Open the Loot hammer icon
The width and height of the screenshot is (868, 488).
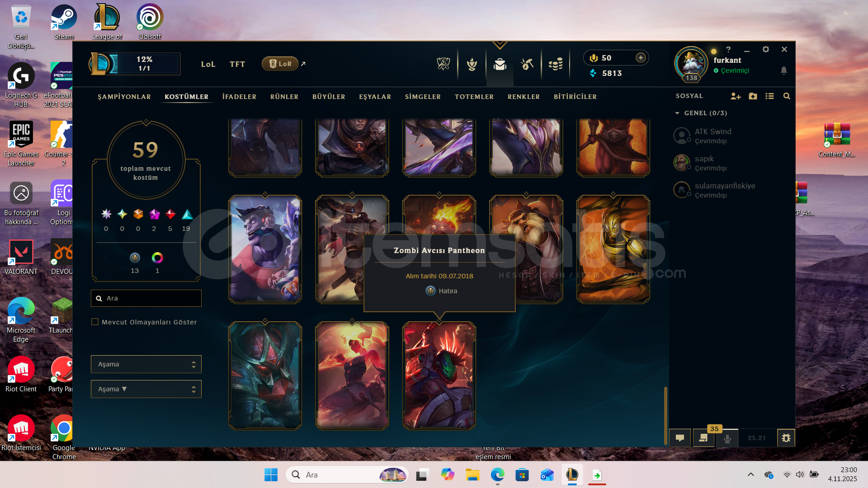pyautogui.click(x=527, y=64)
